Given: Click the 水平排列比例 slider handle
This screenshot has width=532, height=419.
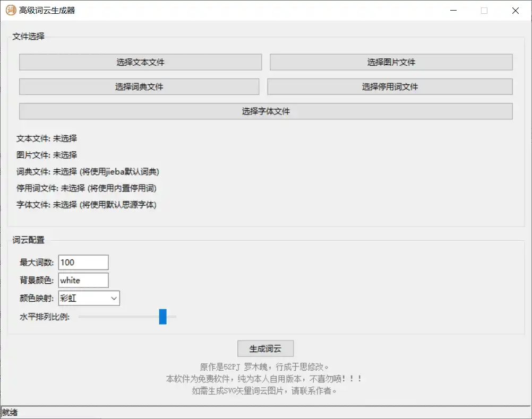Looking at the screenshot, I should pos(163,317).
